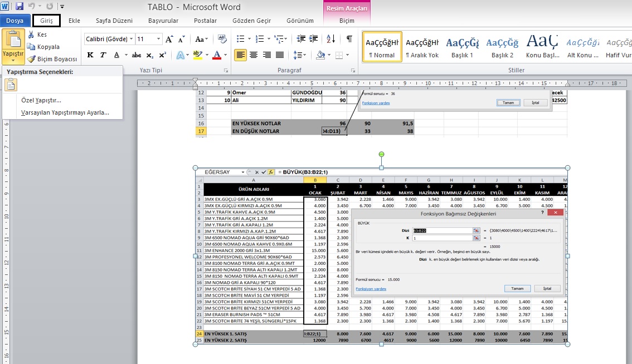Toggle bold (K) formatting
The image size is (632, 364).
90,55
